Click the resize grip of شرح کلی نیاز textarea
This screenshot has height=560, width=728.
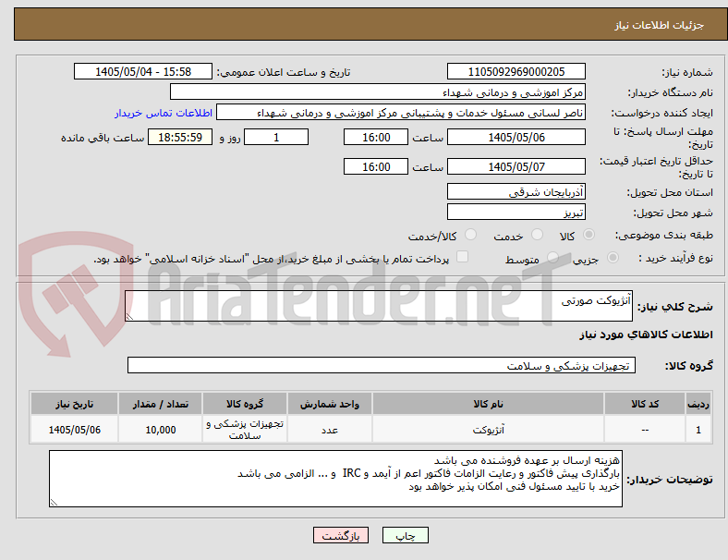129,317
